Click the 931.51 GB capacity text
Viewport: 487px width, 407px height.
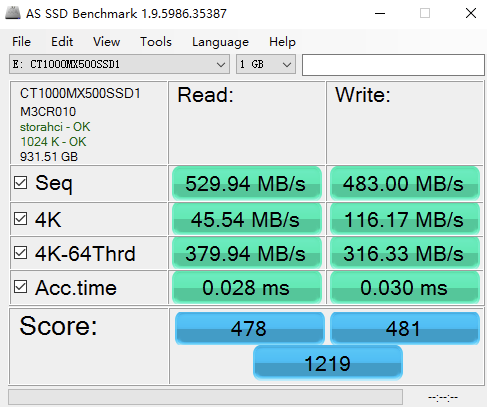pos(49,157)
